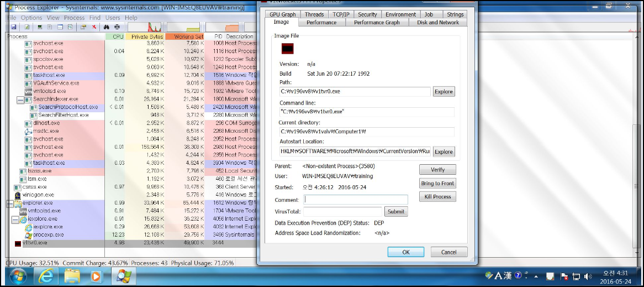The height and width of the screenshot is (287, 644).
Task: Click into the Comment input field
Action: coord(355,200)
